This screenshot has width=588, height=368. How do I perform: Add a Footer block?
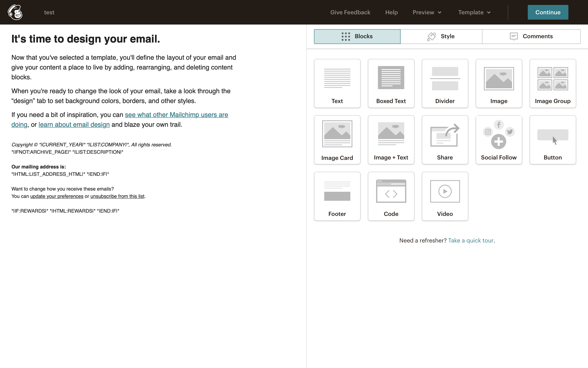[337, 196]
